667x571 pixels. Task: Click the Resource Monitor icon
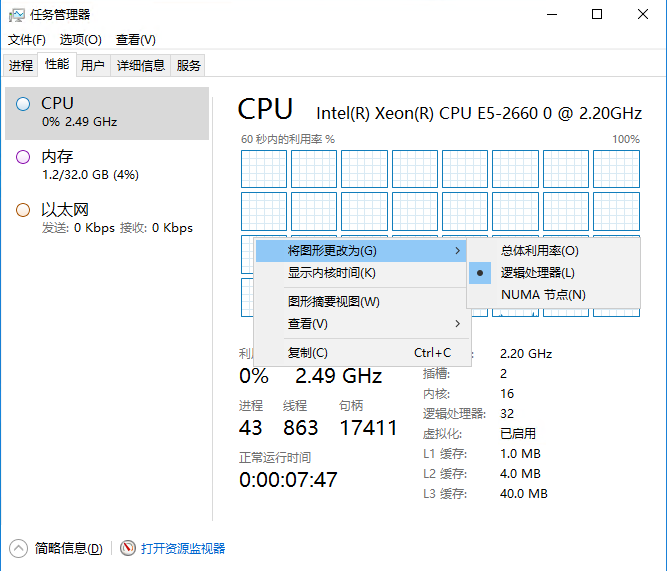click(128, 548)
